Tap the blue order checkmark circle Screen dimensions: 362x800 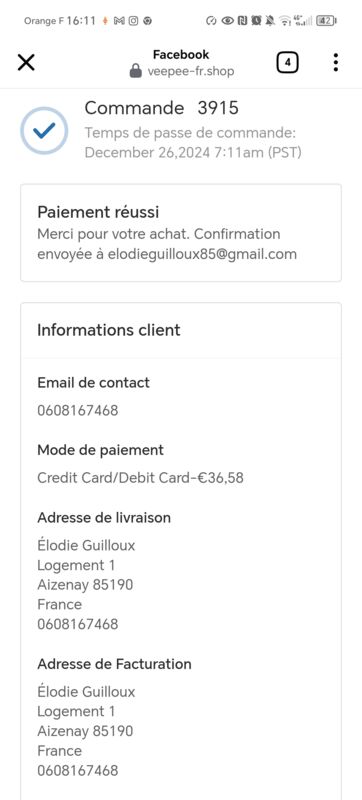pos(44,131)
